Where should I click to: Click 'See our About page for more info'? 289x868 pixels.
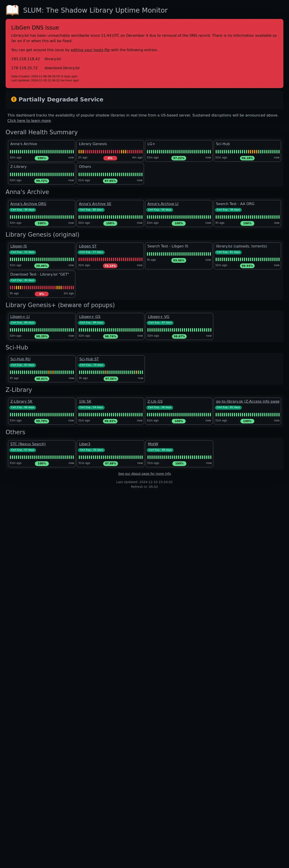(144, 474)
